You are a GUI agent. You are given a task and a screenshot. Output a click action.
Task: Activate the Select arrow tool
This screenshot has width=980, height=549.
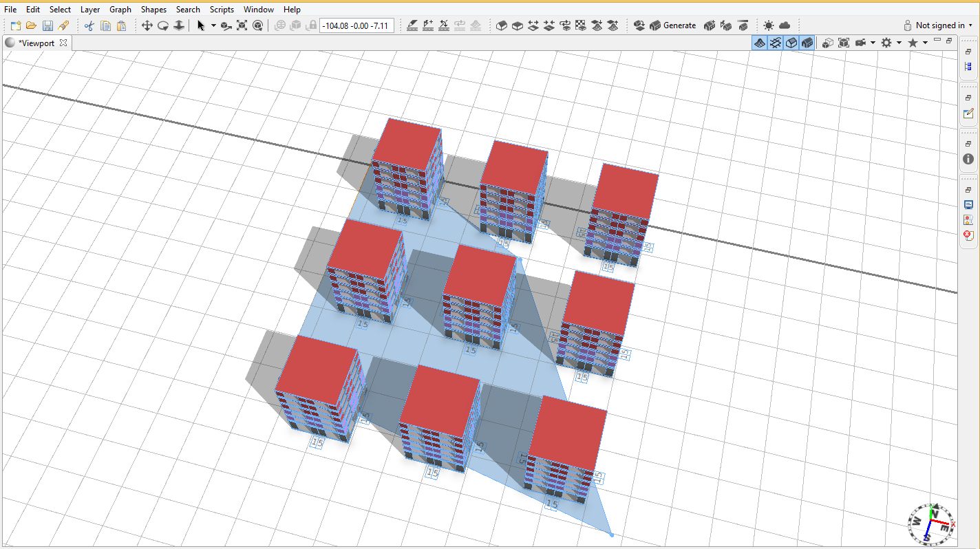201,25
